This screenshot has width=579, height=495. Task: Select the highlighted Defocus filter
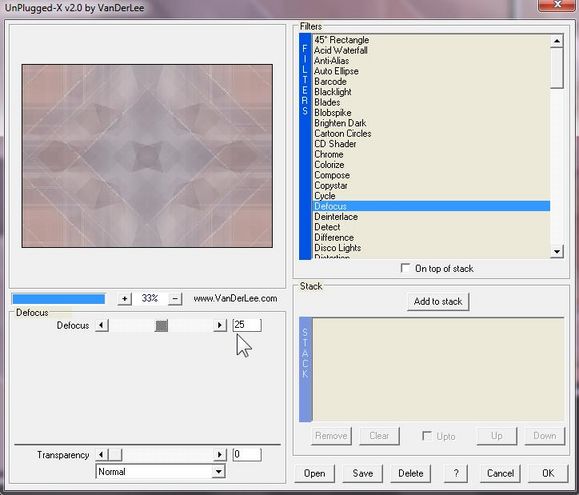coord(431,206)
